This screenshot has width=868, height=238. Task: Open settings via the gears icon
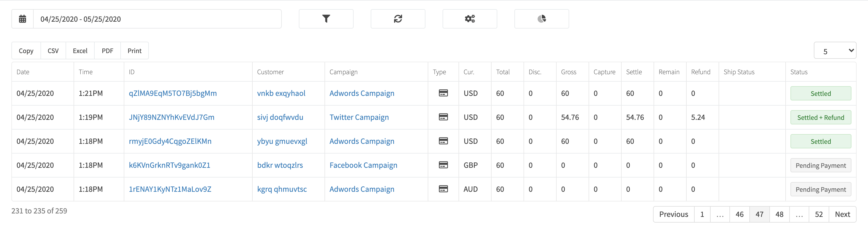tap(469, 19)
